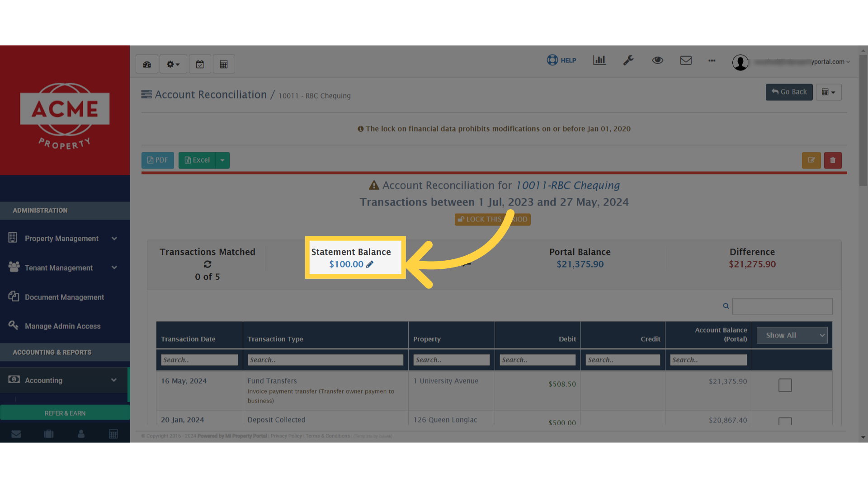Expand the Accounting menu

[x=65, y=380]
